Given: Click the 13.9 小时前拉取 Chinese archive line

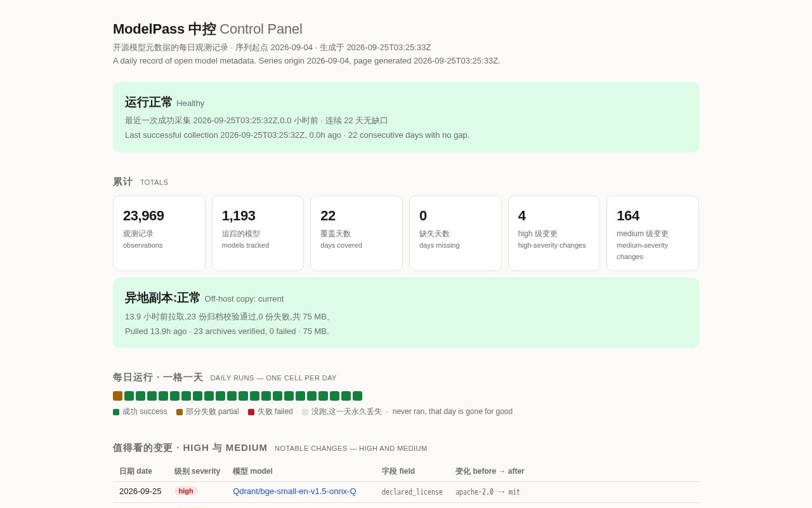Looking at the screenshot, I should coord(228,316).
